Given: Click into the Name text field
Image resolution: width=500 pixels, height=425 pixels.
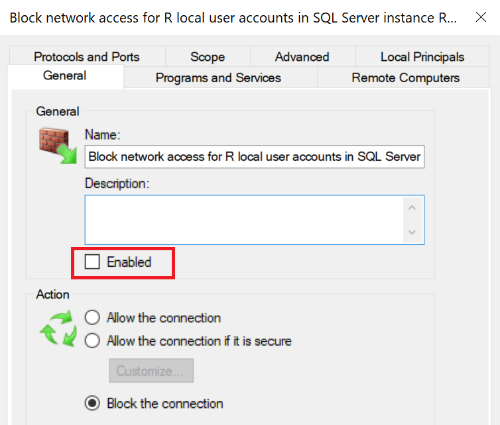Looking at the screenshot, I should [x=255, y=157].
